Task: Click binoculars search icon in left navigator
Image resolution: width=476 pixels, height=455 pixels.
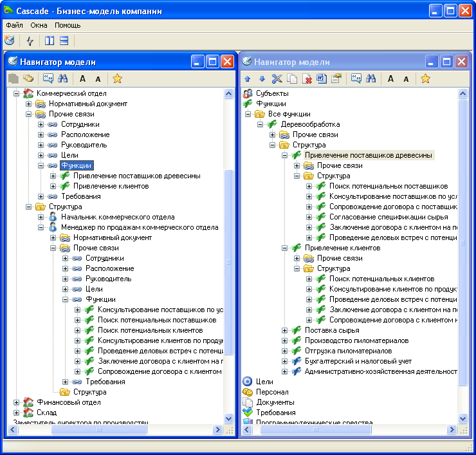Action: point(63,79)
